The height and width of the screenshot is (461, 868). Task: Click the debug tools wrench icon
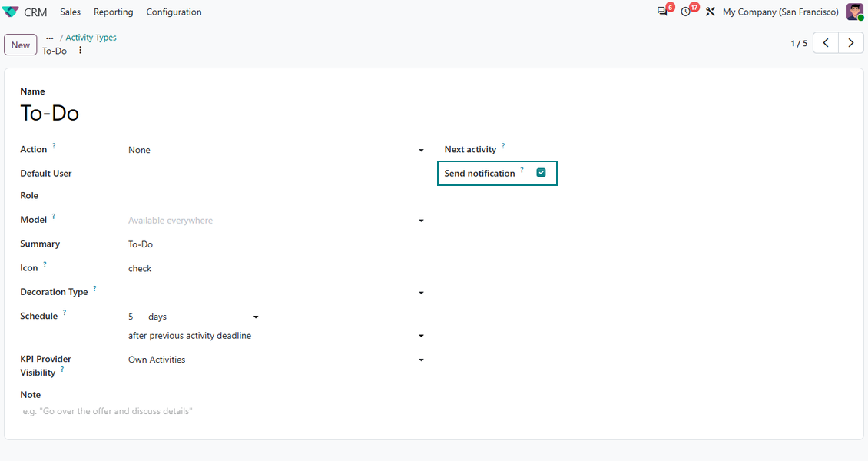711,12
